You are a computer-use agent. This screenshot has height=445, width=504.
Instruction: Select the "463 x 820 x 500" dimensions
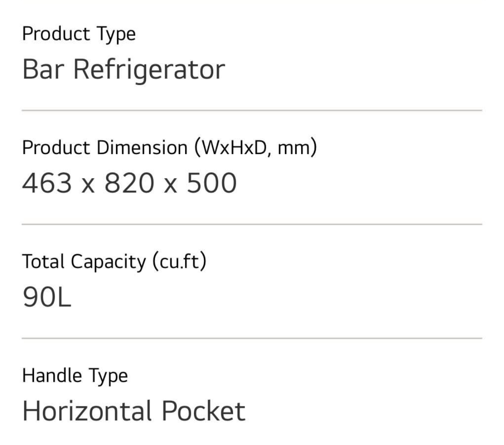point(129,184)
